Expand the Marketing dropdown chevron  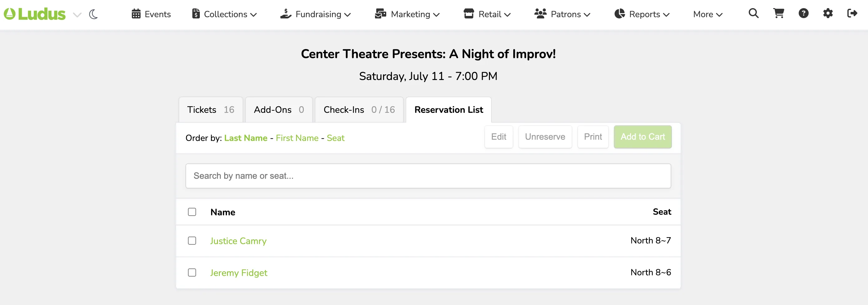[x=436, y=15]
